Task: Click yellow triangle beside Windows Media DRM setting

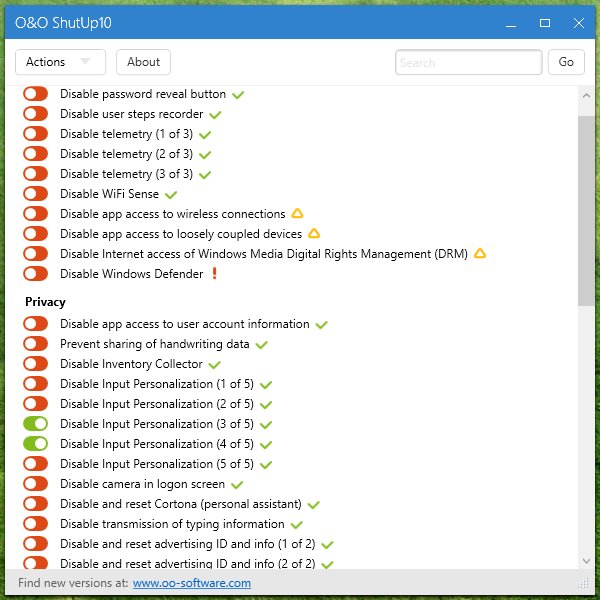Action: [480, 253]
